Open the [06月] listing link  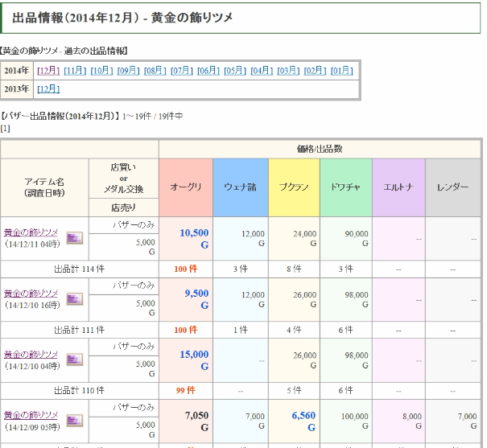[x=208, y=71]
